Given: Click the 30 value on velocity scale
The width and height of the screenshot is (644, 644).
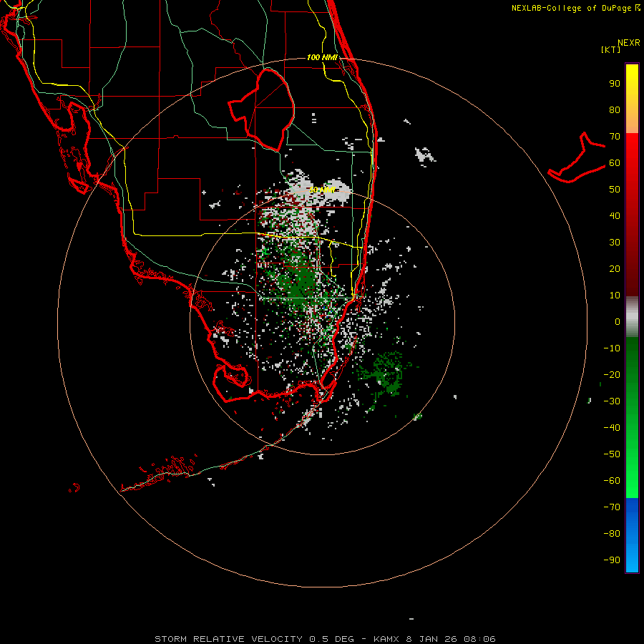Looking at the screenshot, I should tap(615, 243).
